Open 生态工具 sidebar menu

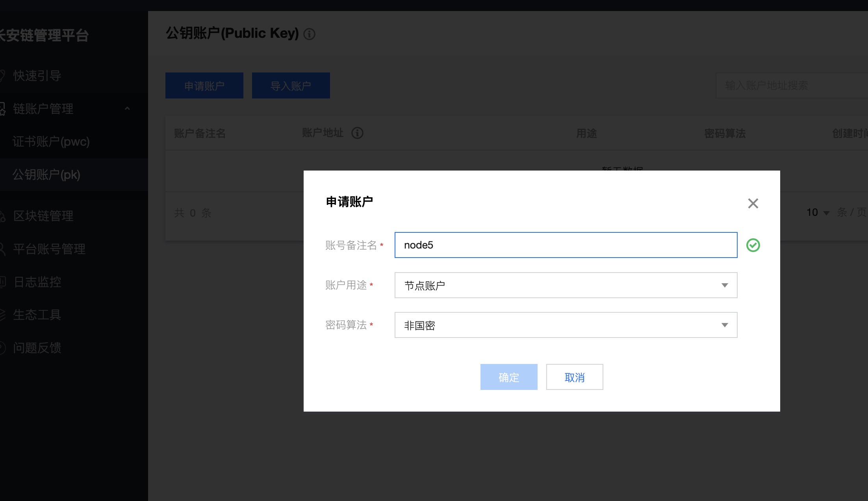(37, 315)
